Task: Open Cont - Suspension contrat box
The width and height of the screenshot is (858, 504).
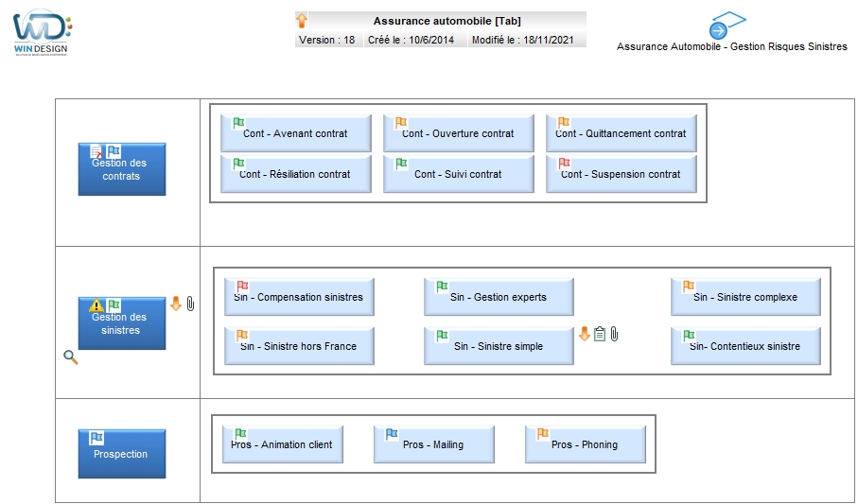Action: tap(622, 173)
